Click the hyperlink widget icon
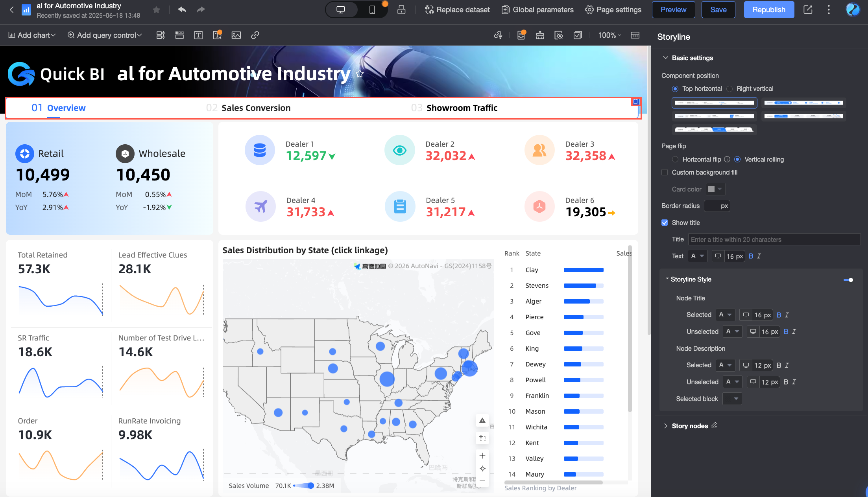Viewport: 868px width, 497px height. 255,35
